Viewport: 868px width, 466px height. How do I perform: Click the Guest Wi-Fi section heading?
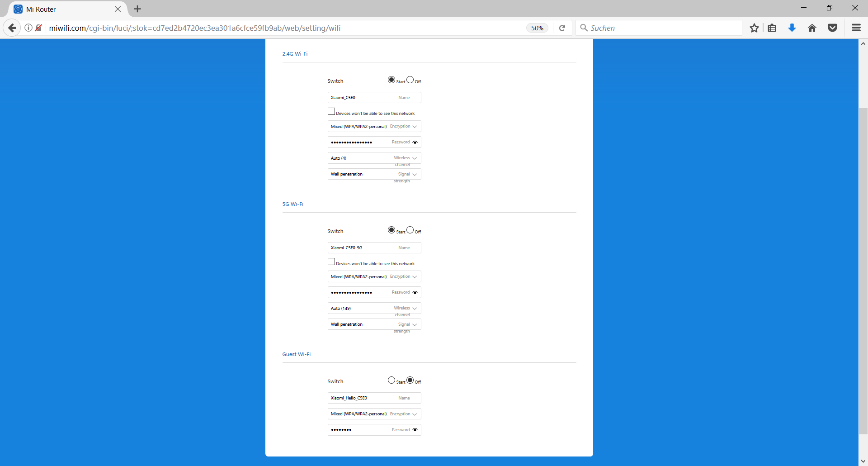click(297, 354)
